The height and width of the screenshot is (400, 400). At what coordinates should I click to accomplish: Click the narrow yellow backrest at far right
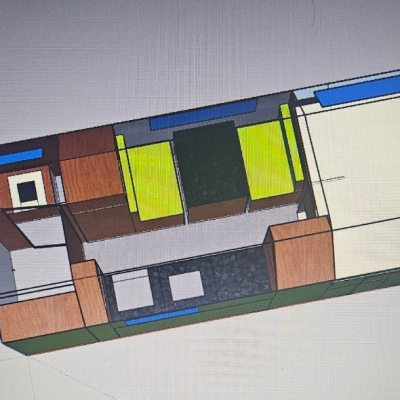292,143
